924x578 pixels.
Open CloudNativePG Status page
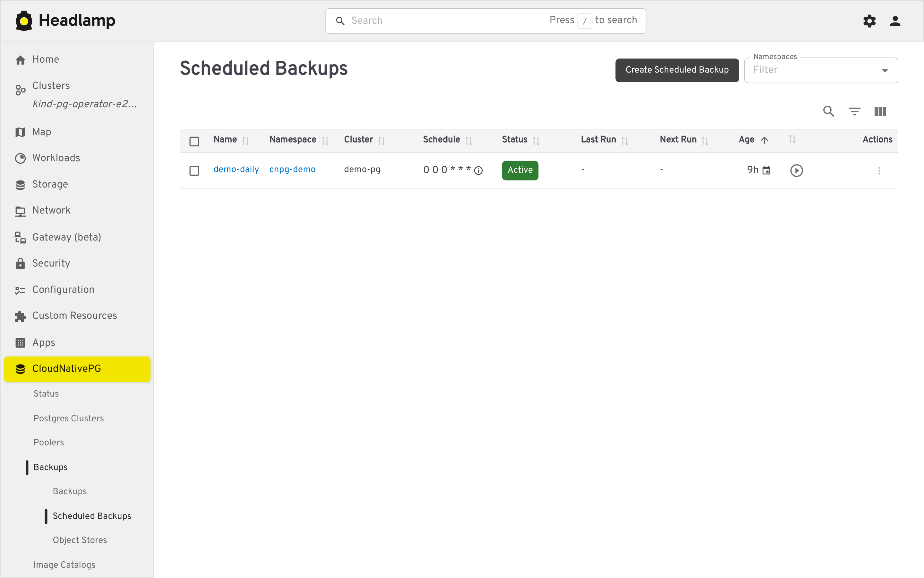click(x=46, y=393)
